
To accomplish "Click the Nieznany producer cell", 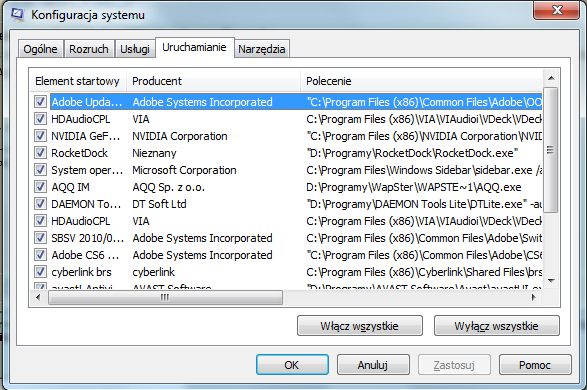I will tap(154, 153).
